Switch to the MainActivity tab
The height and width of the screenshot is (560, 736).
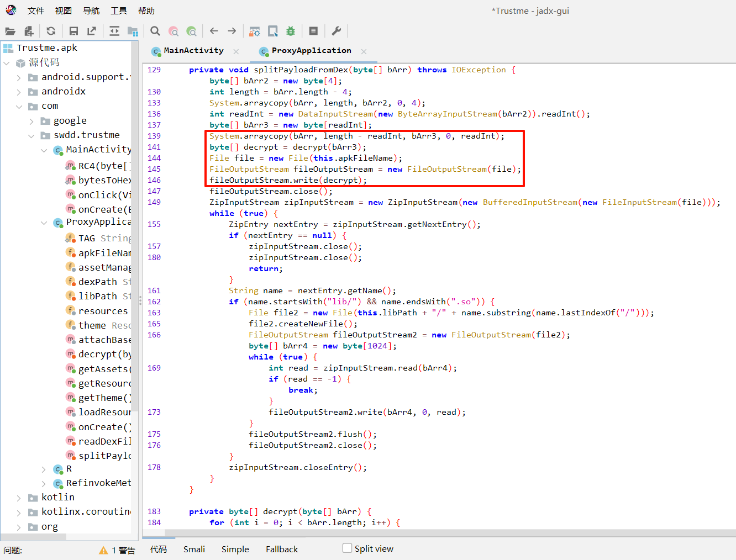point(193,51)
